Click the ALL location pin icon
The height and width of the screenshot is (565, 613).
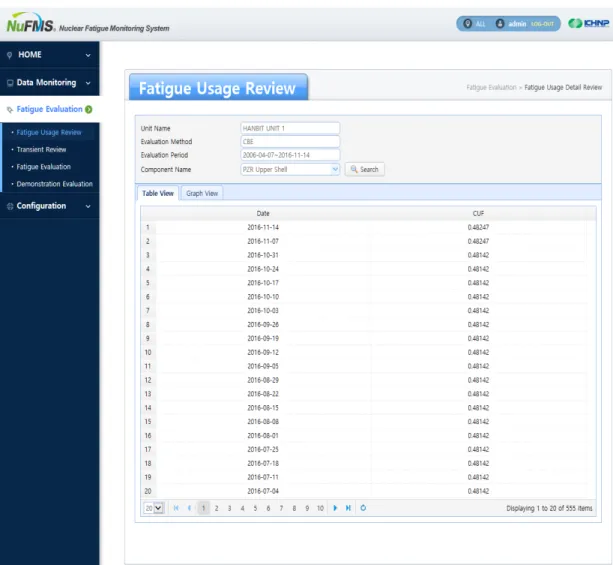(x=467, y=24)
